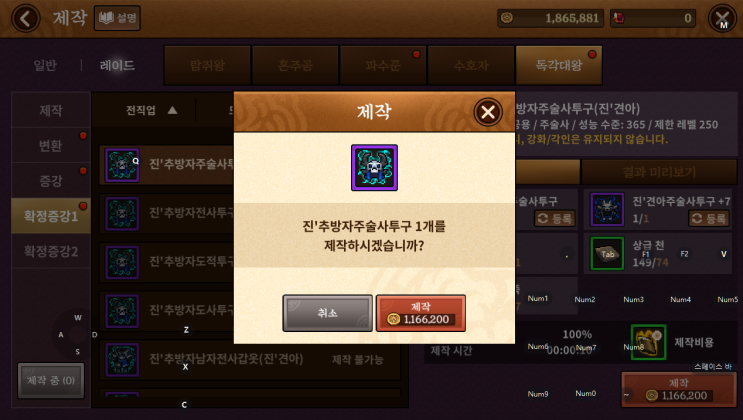The image size is (743, 420).
Task: Click the 진'견아주술사투구 +7 material icon
Action: coord(607,209)
